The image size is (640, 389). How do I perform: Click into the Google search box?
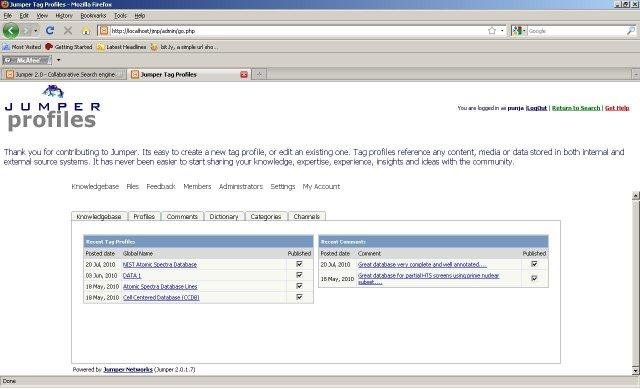pos(576,31)
